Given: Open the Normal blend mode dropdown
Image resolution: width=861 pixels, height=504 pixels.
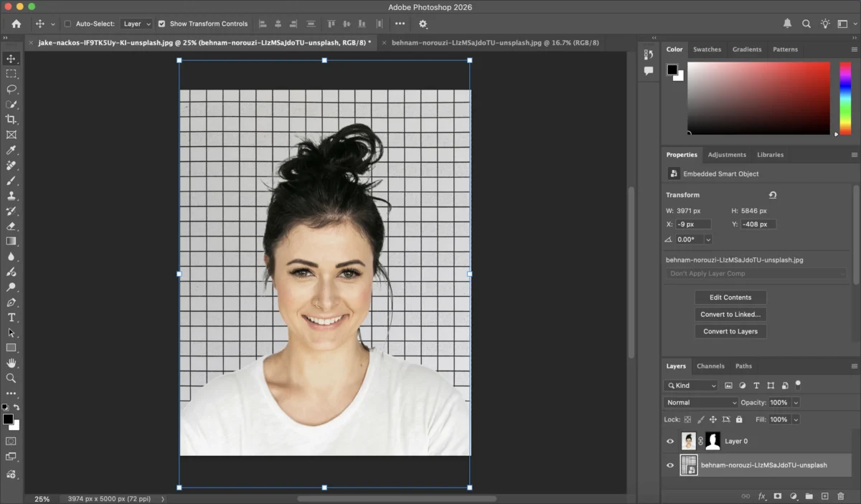Looking at the screenshot, I should coord(700,403).
